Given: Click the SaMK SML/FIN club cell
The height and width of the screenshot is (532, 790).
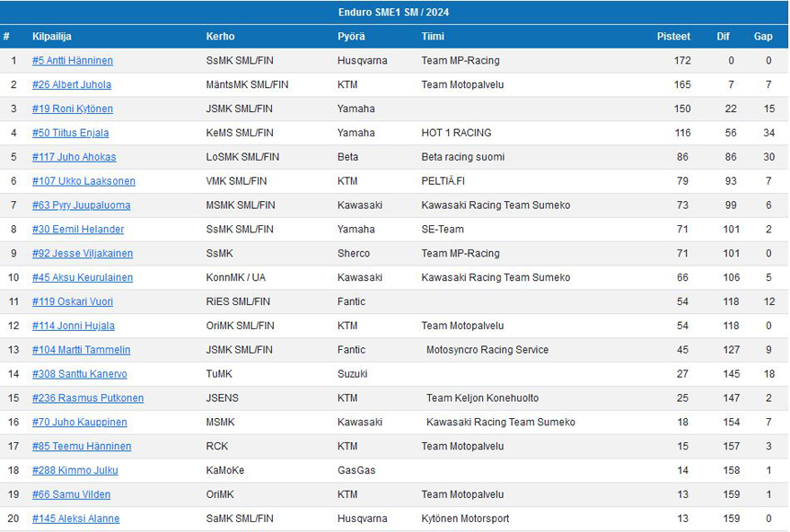Looking at the screenshot, I should point(240,519).
